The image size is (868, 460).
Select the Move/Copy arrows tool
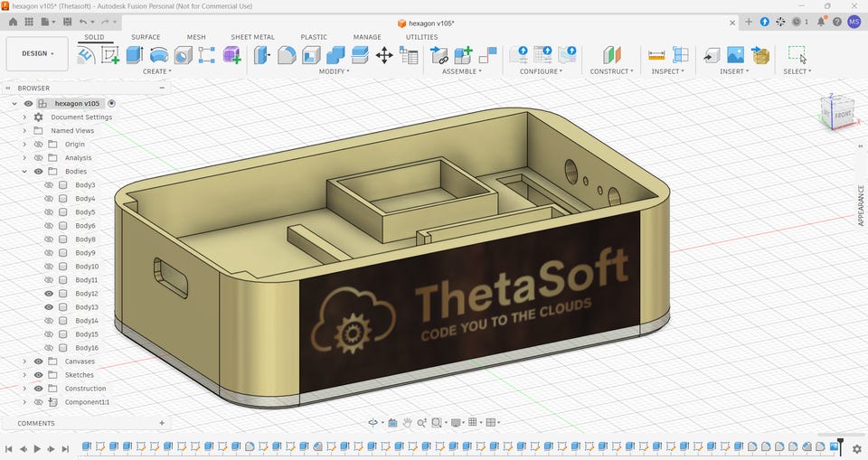pos(383,55)
